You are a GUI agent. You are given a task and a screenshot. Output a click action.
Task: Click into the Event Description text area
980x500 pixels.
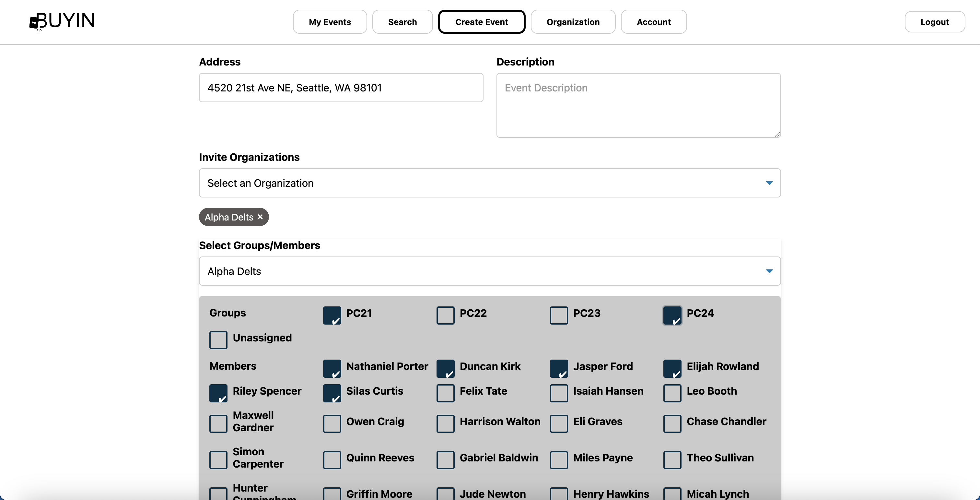pyautogui.click(x=638, y=105)
